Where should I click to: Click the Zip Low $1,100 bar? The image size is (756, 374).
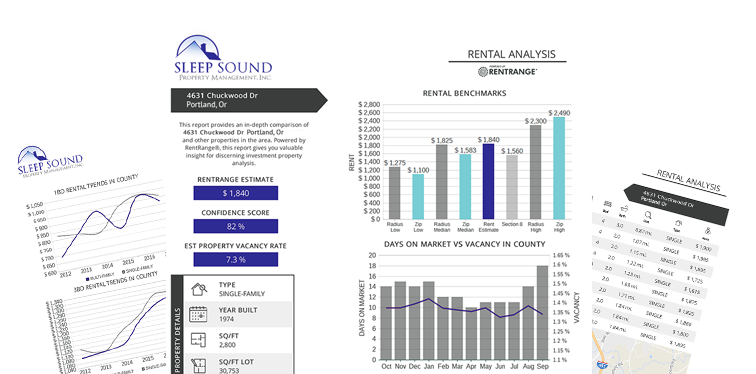(418, 197)
